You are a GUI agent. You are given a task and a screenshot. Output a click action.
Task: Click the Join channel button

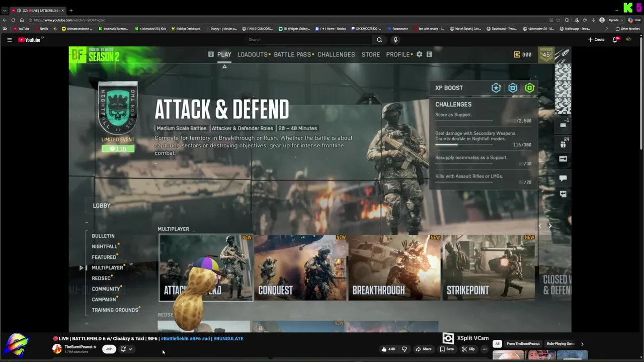click(109, 349)
